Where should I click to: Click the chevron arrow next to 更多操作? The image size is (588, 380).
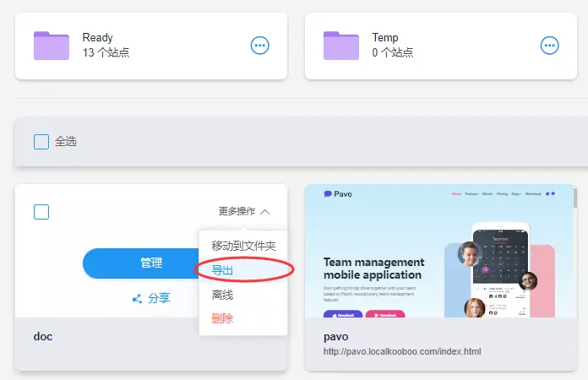265,212
